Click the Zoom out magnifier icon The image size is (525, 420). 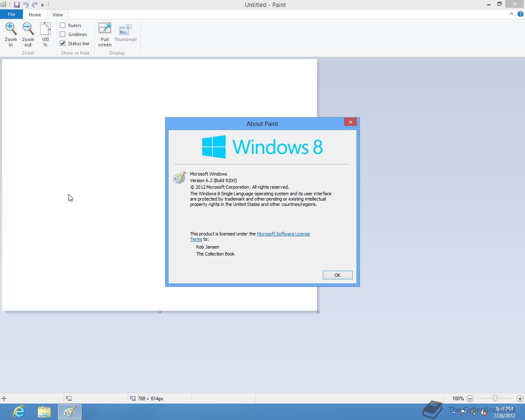point(28,29)
